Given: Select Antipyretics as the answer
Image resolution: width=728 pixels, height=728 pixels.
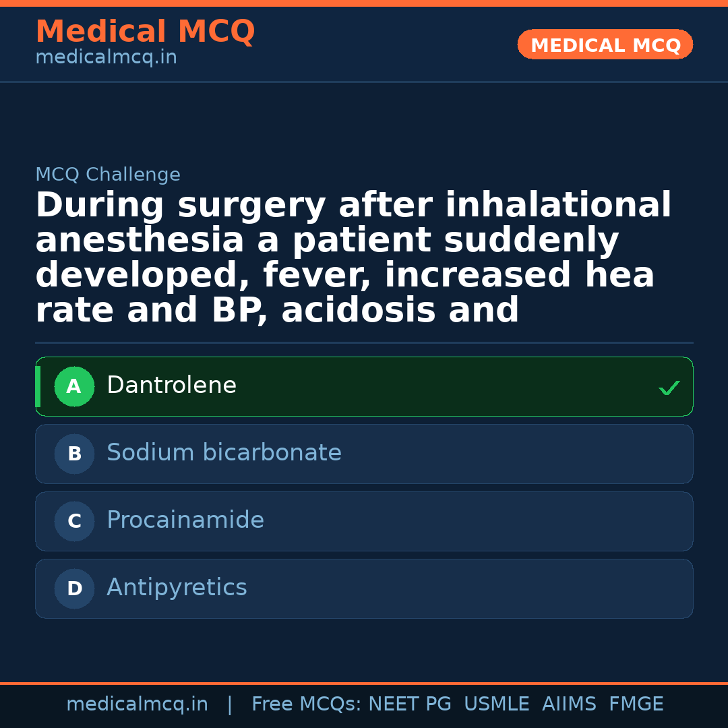Looking at the screenshot, I should (364, 588).
